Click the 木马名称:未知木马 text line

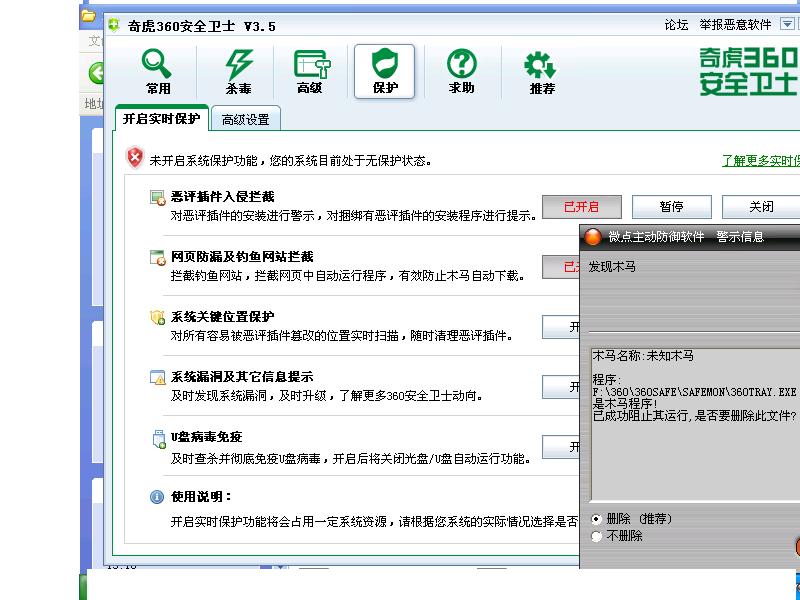tap(643, 356)
